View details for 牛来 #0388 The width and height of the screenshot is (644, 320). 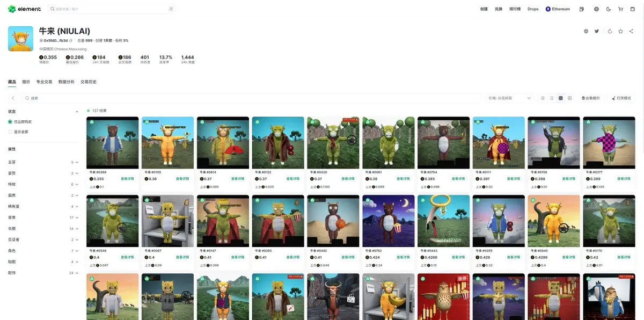pyautogui.click(x=127, y=179)
